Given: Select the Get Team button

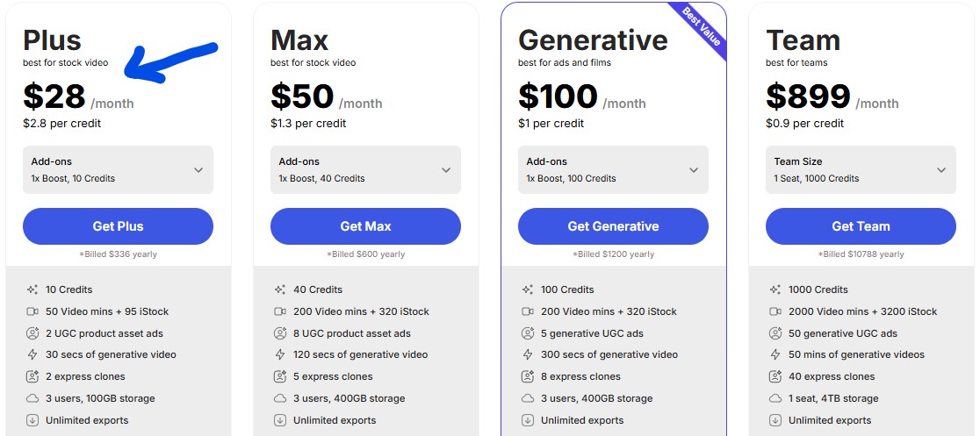Looking at the screenshot, I should (861, 226).
